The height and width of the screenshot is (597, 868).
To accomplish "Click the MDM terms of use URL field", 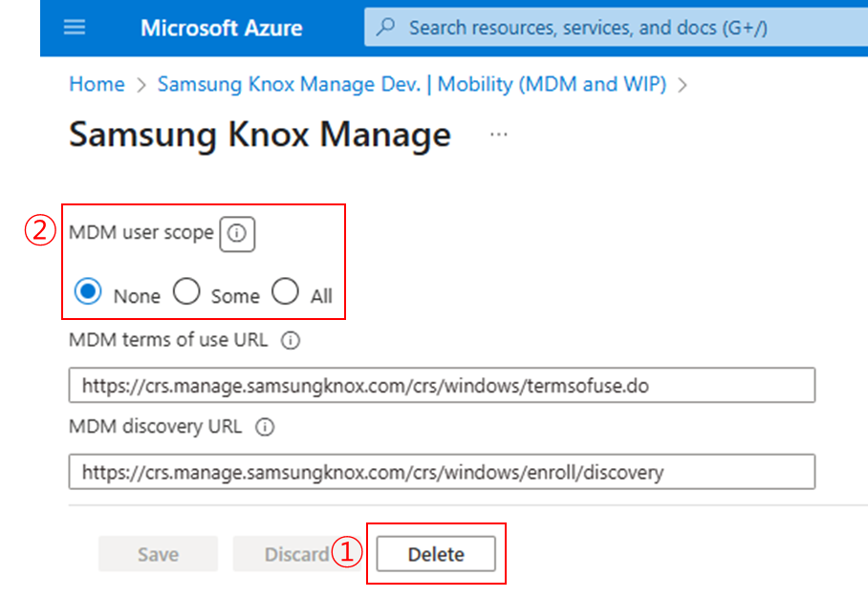I will tap(442, 386).
